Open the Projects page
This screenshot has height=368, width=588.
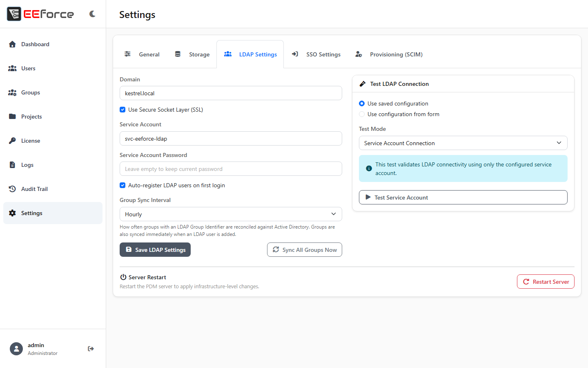pos(53,117)
